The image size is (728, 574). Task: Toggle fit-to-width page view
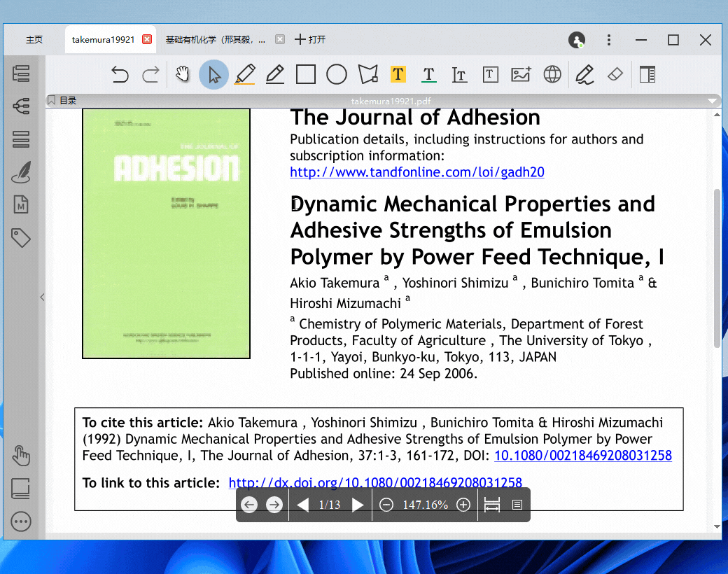click(492, 505)
